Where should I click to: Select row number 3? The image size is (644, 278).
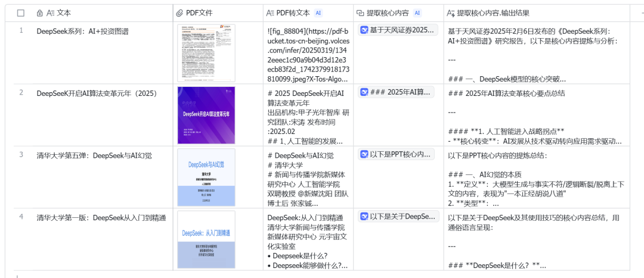coord(21,154)
